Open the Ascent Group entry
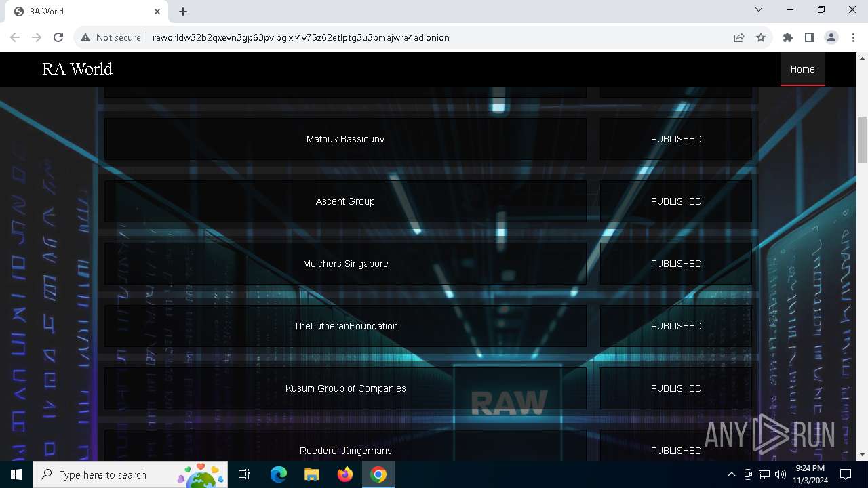The height and width of the screenshot is (488, 868). coord(345,201)
